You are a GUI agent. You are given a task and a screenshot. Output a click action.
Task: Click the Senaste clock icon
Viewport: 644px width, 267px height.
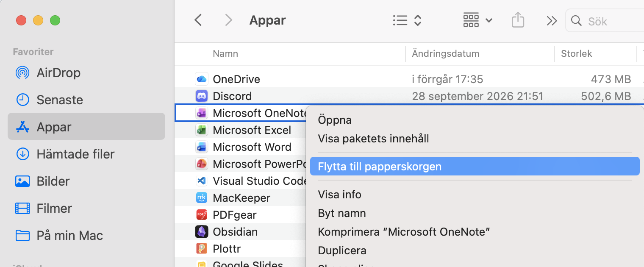click(22, 100)
